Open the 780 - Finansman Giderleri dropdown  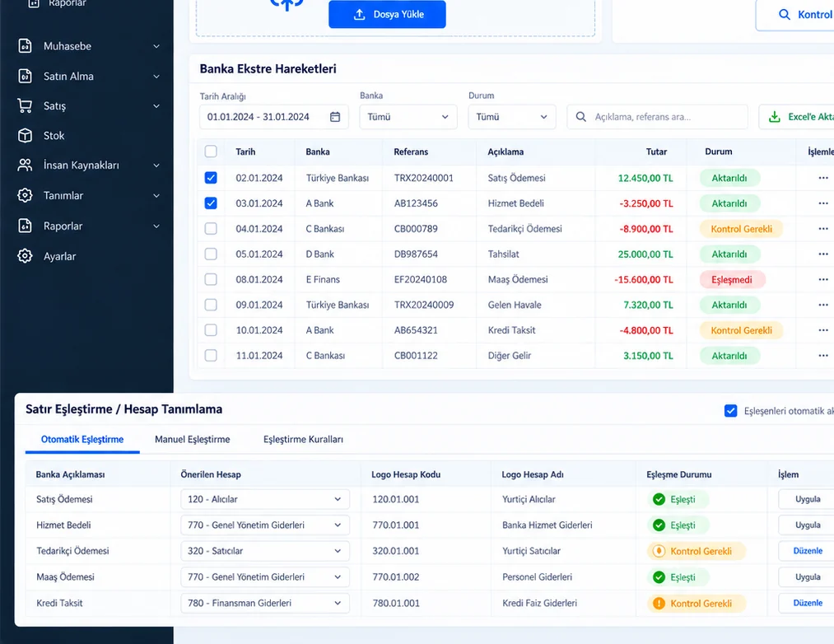pos(265,603)
